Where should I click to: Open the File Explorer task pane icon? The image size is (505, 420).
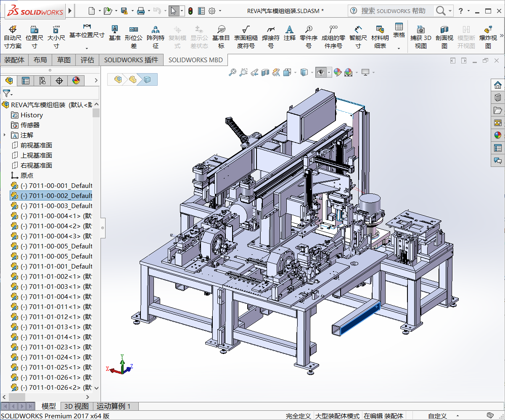coord(498,110)
